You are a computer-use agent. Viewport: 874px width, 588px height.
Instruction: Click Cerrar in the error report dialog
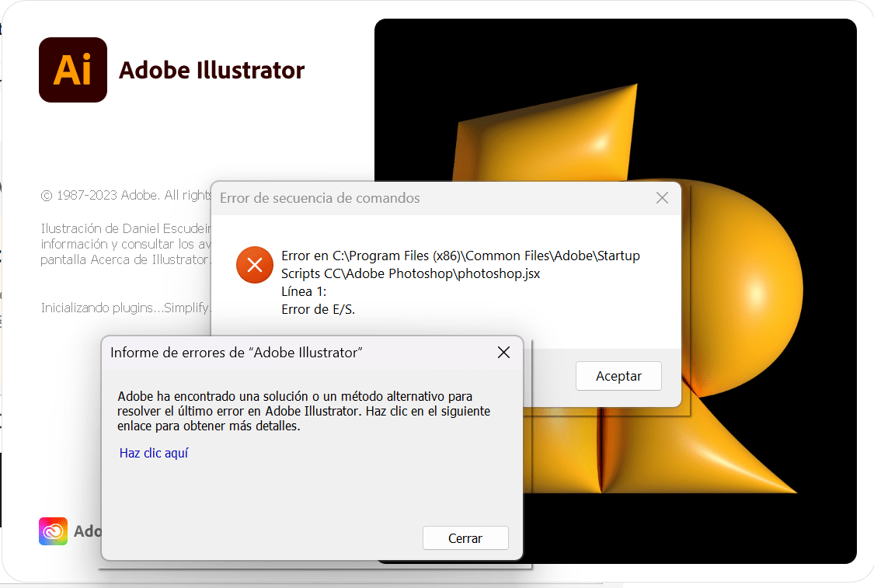465,538
